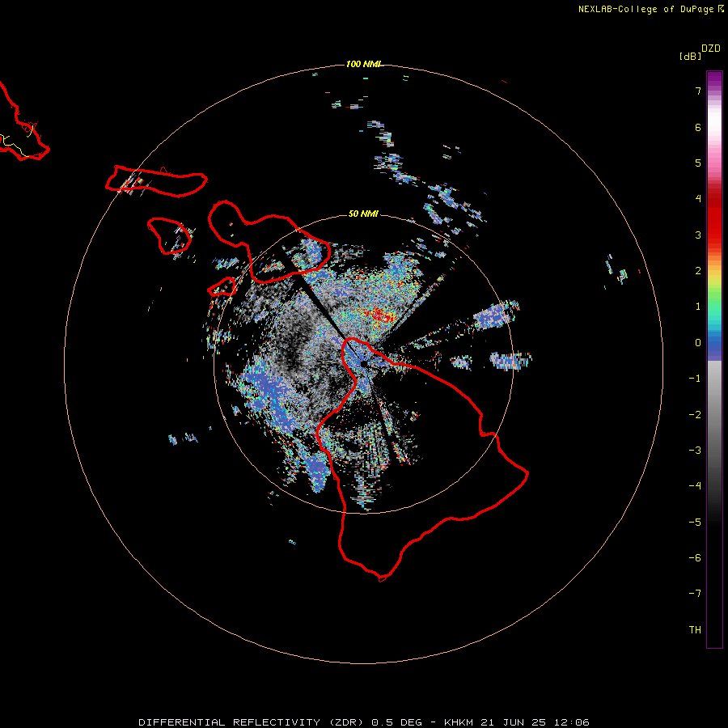Click the 2 value on color scale
The image size is (728, 728).
pos(698,271)
